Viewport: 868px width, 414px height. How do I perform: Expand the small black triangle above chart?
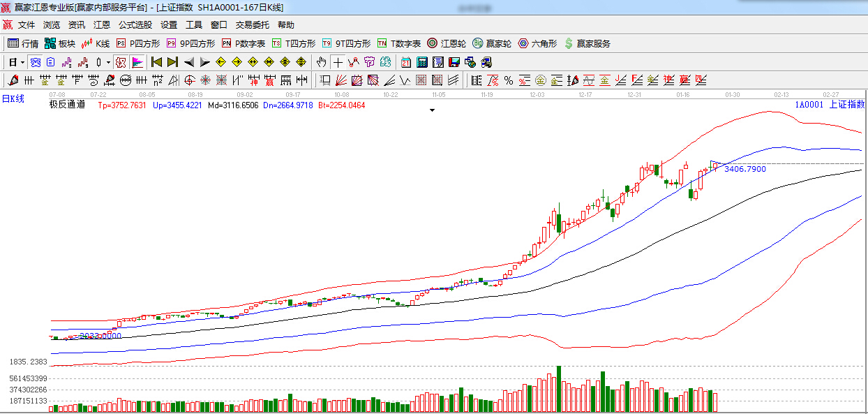pos(432,110)
